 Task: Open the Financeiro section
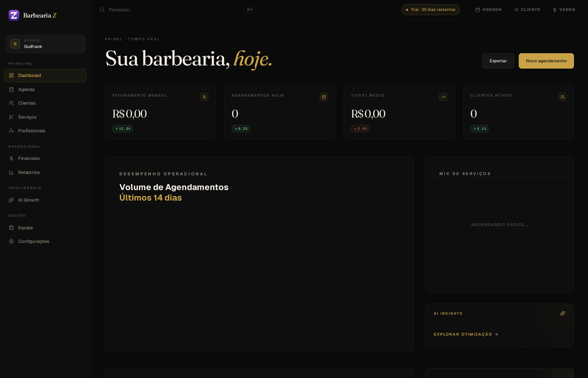45,158
